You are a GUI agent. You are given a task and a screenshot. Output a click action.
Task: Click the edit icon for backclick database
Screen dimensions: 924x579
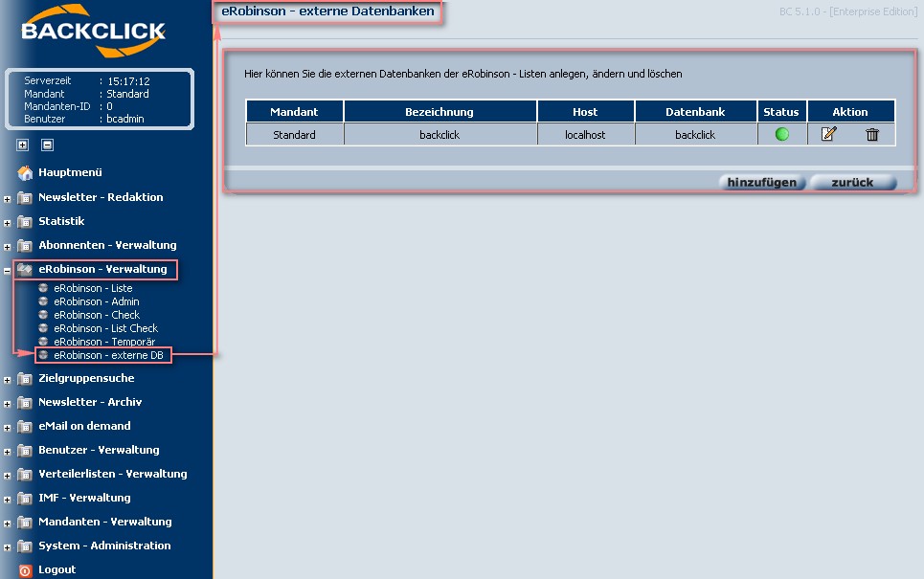[828, 134]
